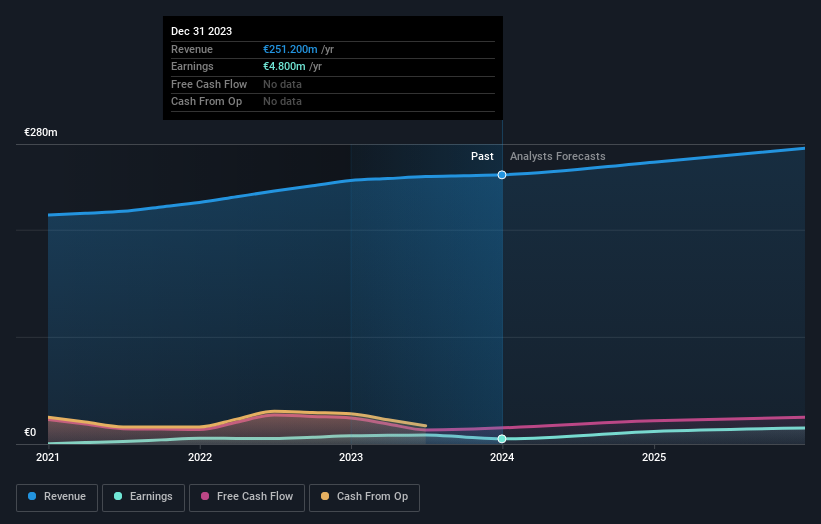Click the earnings data point at 2024
This screenshot has width=821, height=524.
click(502, 439)
